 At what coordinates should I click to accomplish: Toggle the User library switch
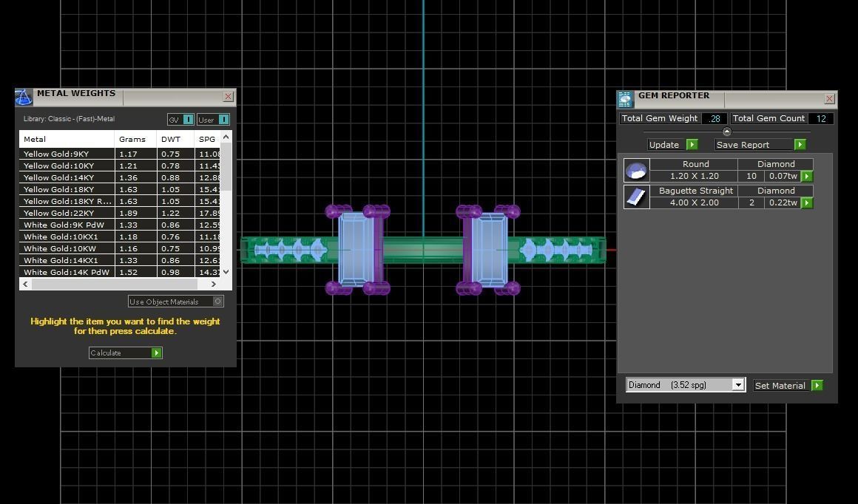(x=224, y=119)
